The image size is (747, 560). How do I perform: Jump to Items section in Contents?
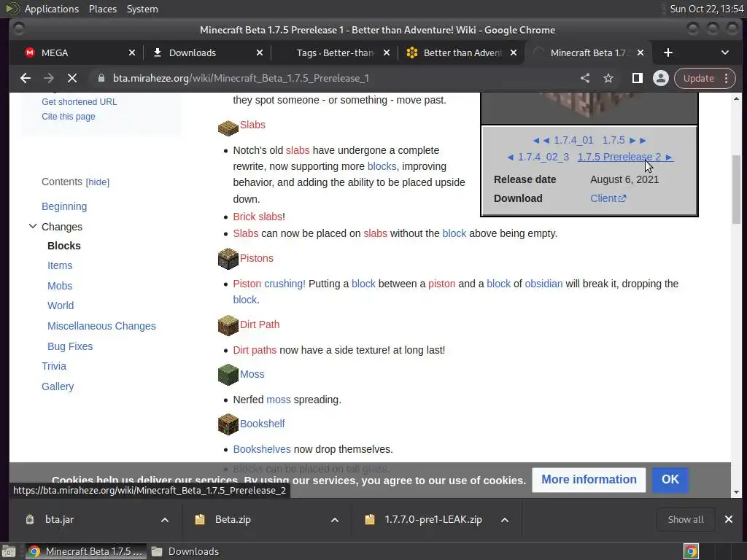pyautogui.click(x=60, y=265)
